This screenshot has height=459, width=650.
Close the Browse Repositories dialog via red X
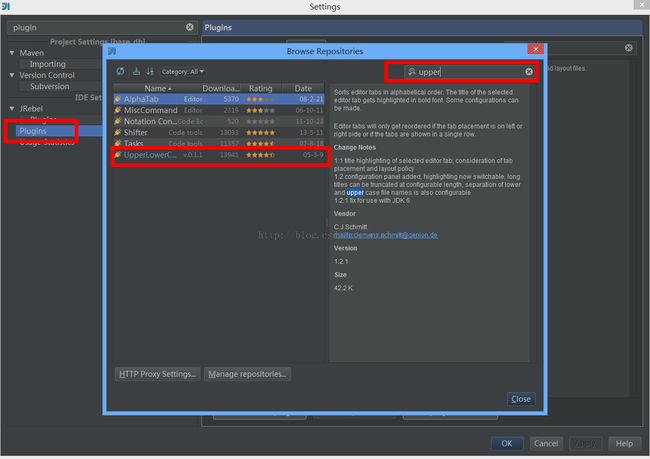coord(536,49)
